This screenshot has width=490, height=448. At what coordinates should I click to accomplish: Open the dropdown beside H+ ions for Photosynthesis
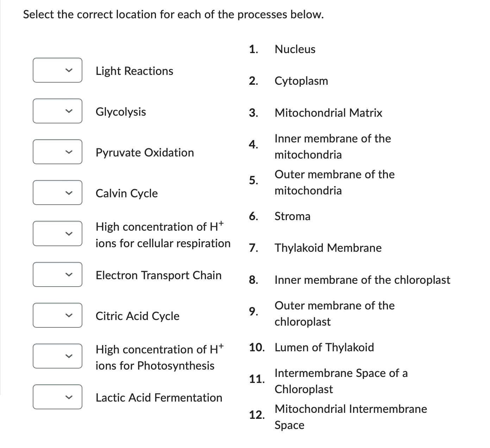tap(57, 356)
